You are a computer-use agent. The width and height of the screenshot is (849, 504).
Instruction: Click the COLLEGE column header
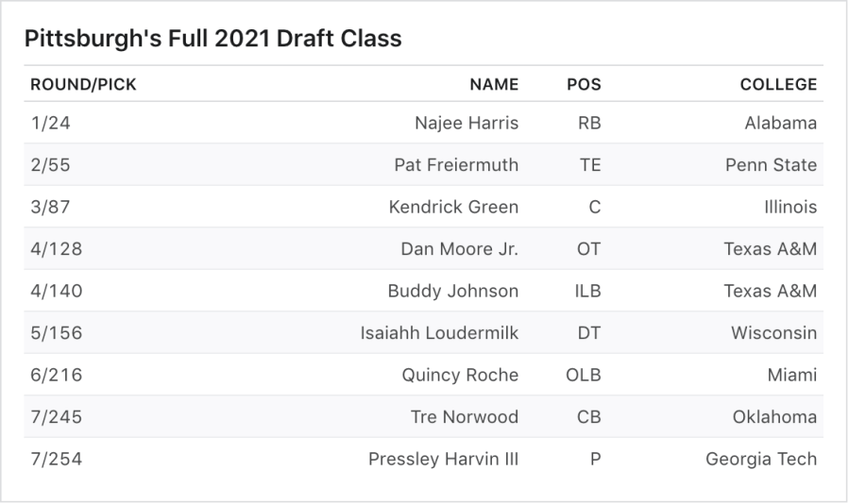pos(778,85)
